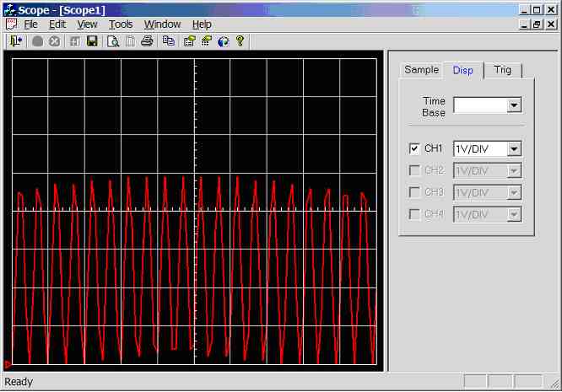
Task: Click the yellow question mark Help icon
Action: point(240,40)
